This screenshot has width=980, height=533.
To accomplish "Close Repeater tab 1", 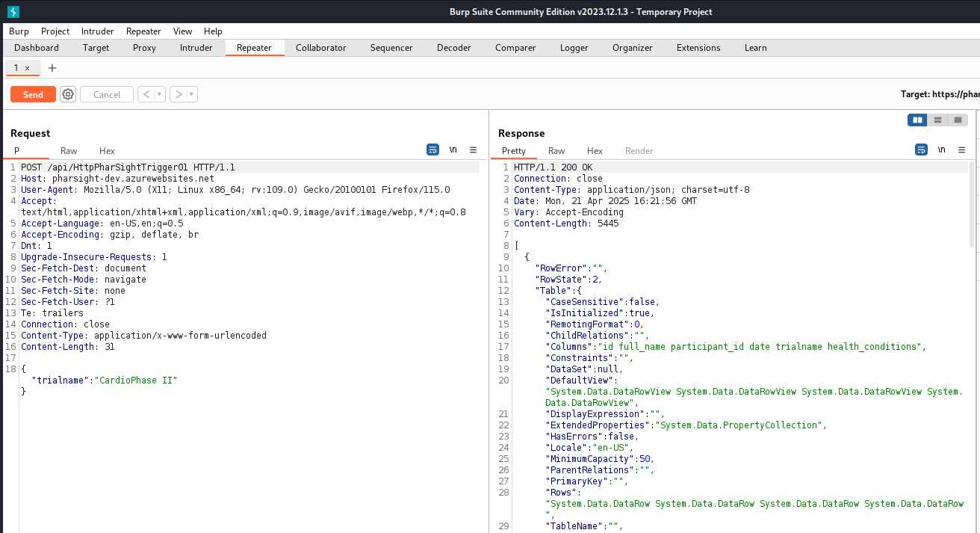I will [x=28, y=68].
